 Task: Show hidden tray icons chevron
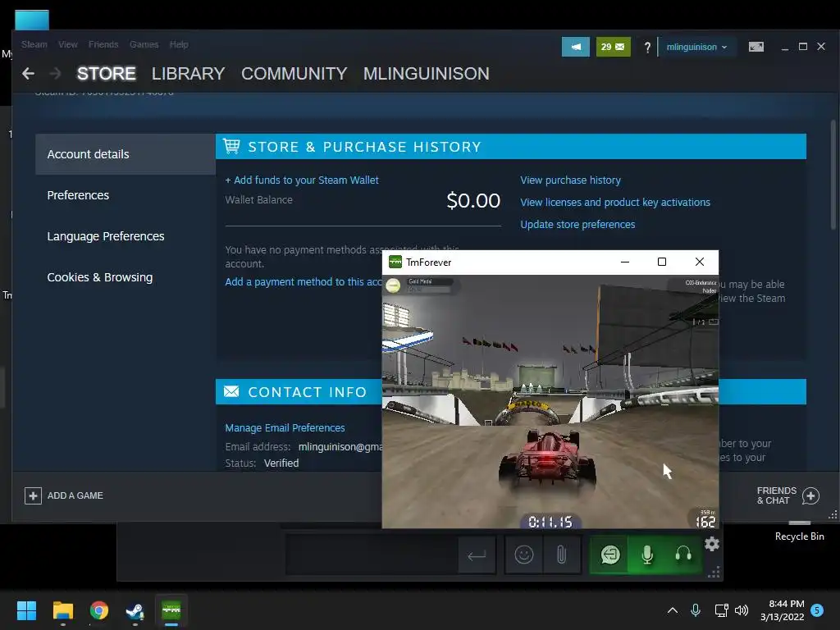pos(673,610)
